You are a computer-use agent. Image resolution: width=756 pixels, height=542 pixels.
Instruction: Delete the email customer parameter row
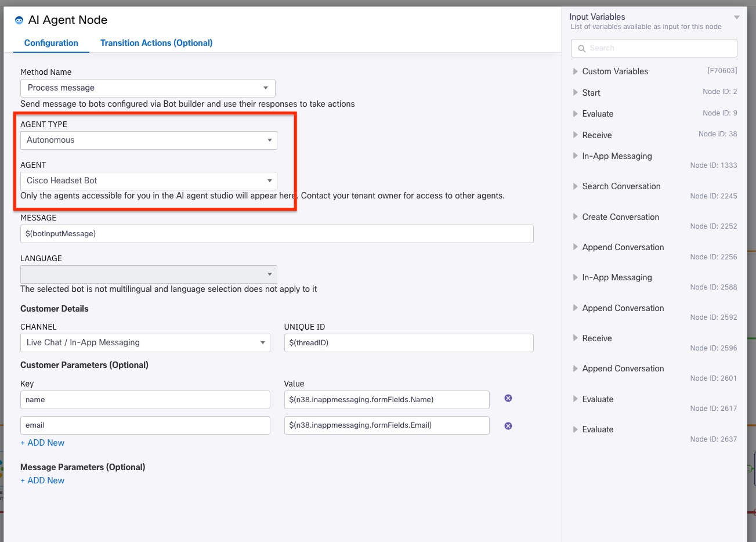pos(508,426)
